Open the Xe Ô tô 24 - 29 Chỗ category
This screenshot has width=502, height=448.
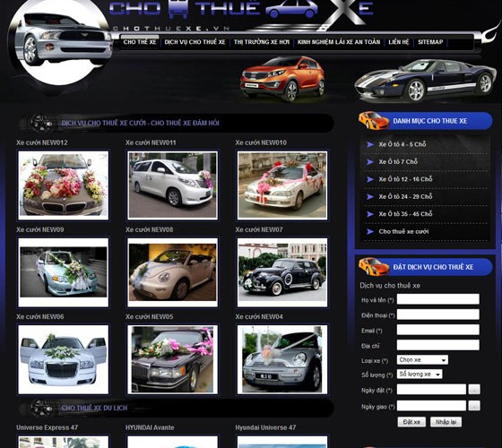(405, 196)
